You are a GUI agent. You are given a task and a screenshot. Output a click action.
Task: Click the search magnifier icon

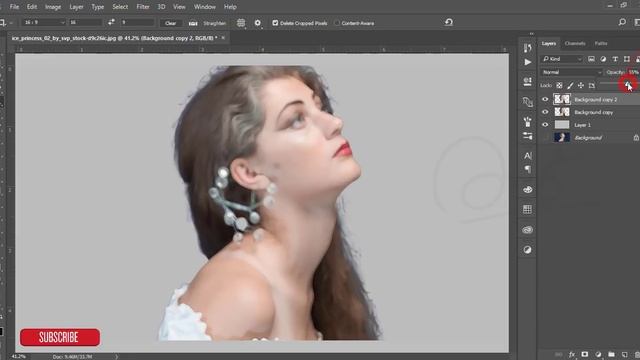[622, 22]
